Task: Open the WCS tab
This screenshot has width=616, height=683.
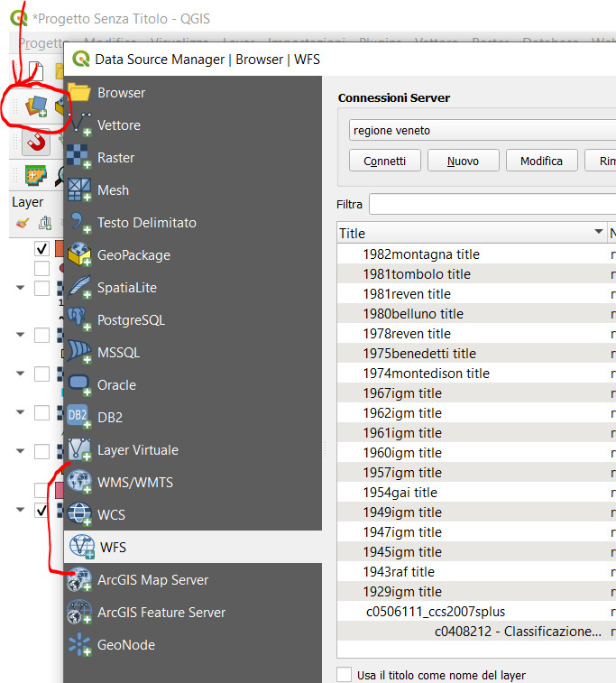Action: 193,514
